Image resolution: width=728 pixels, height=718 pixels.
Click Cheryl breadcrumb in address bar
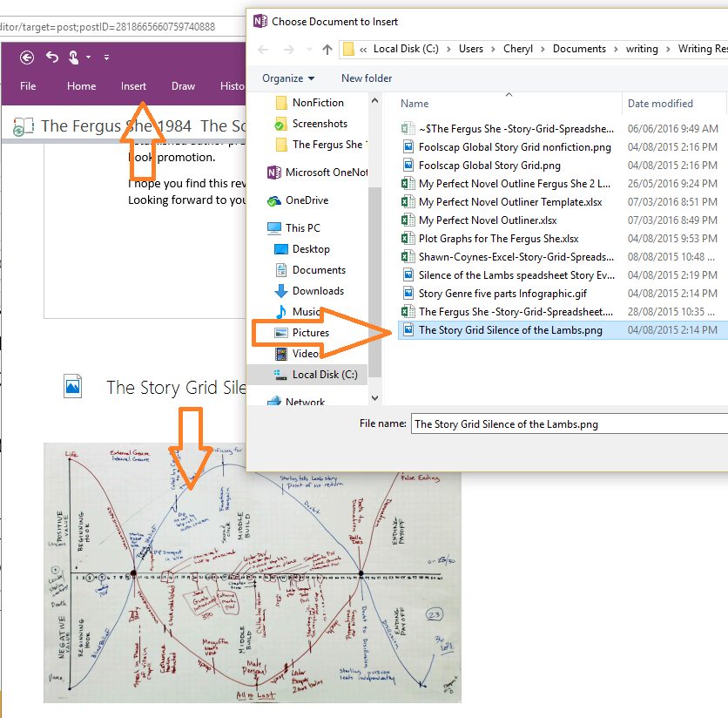[517, 49]
